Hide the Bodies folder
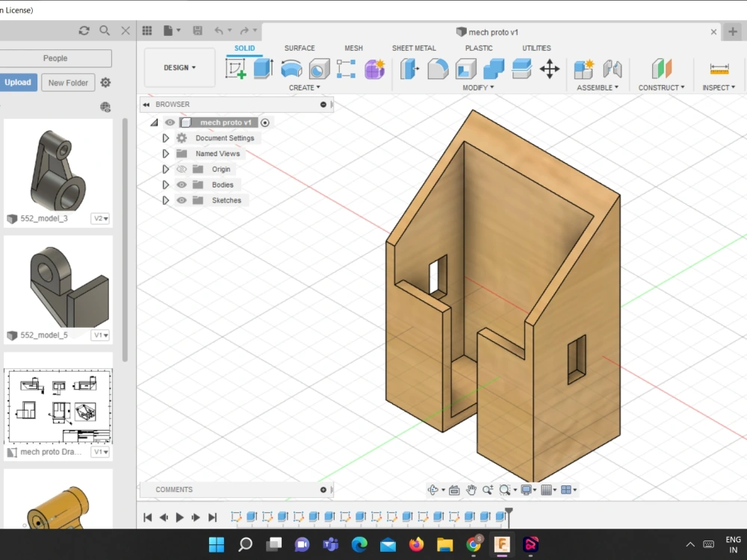The image size is (747, 560). (182, 184)
